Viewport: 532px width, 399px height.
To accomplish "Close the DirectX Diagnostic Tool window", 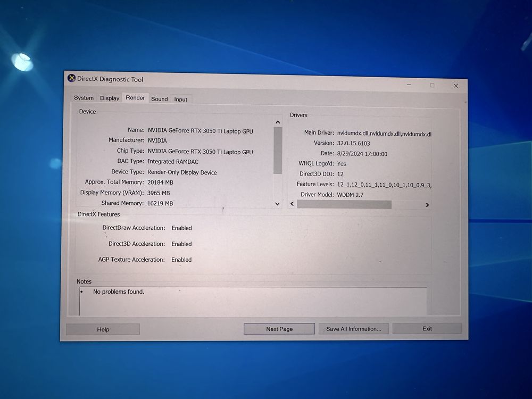I will click(456, 86).
